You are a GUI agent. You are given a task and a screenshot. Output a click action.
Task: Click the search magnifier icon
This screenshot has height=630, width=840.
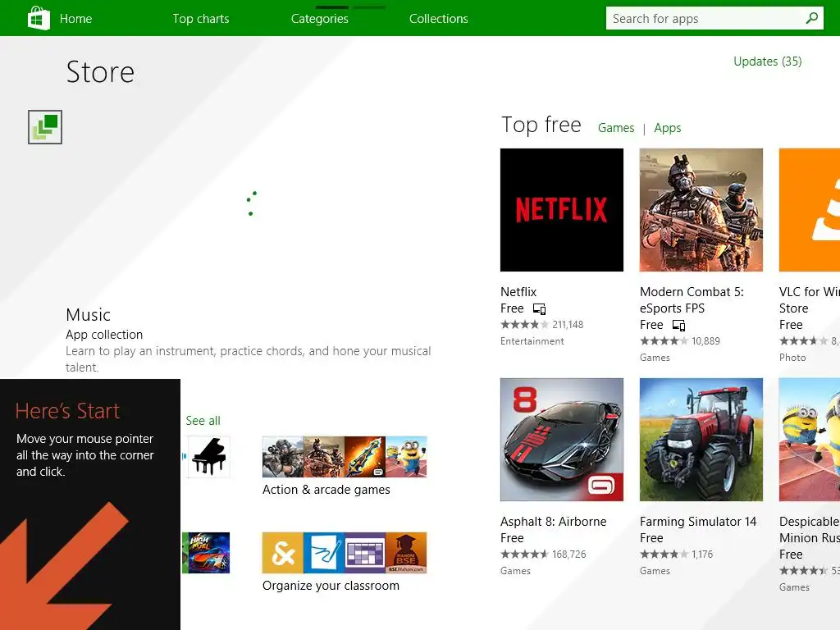(812, 18)
